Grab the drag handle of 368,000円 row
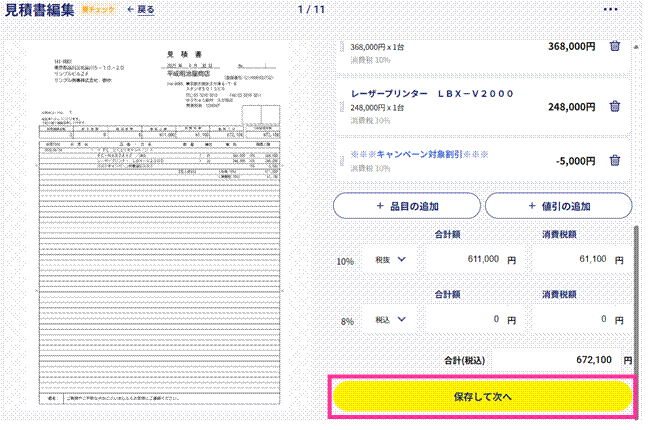The image size is (648, 430). point(342,46)
